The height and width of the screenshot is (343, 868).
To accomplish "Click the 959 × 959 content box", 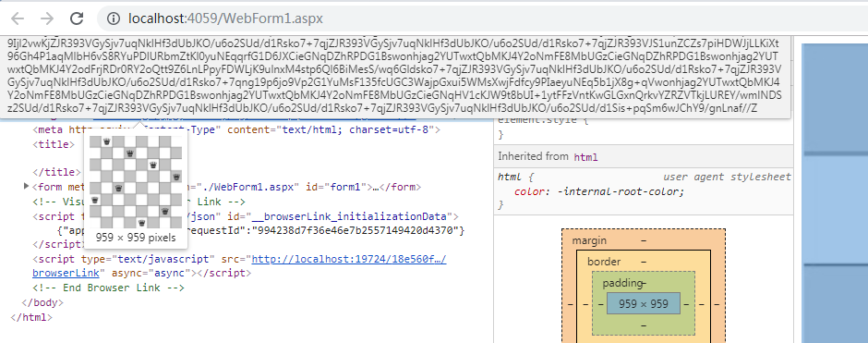I will (x=644, y=303).
